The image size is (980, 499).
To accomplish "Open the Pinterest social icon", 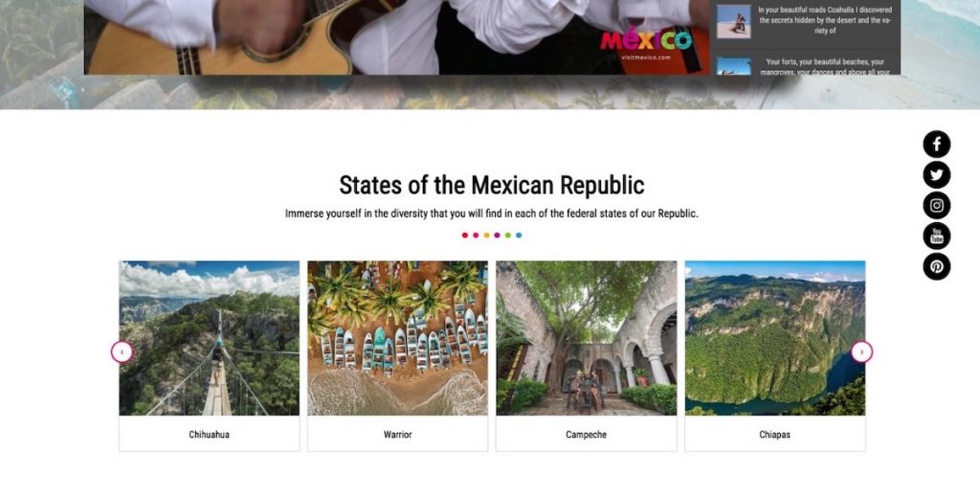I will pos(936,266).
